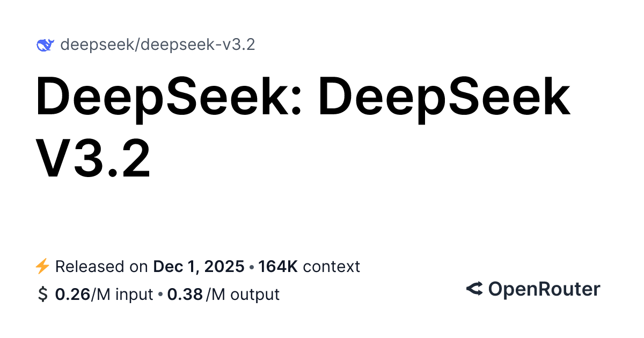Click the V3.2 heading text

(x=93, y=158)
